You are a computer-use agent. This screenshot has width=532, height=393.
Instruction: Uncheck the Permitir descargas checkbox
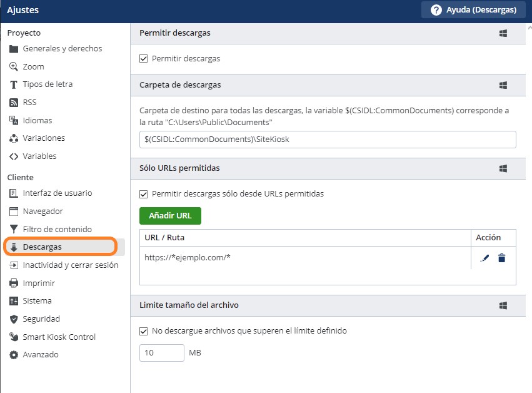144,59
